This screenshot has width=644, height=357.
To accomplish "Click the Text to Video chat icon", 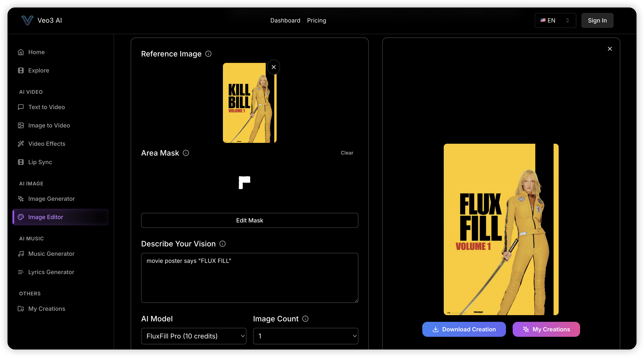I will click(21, 107).
